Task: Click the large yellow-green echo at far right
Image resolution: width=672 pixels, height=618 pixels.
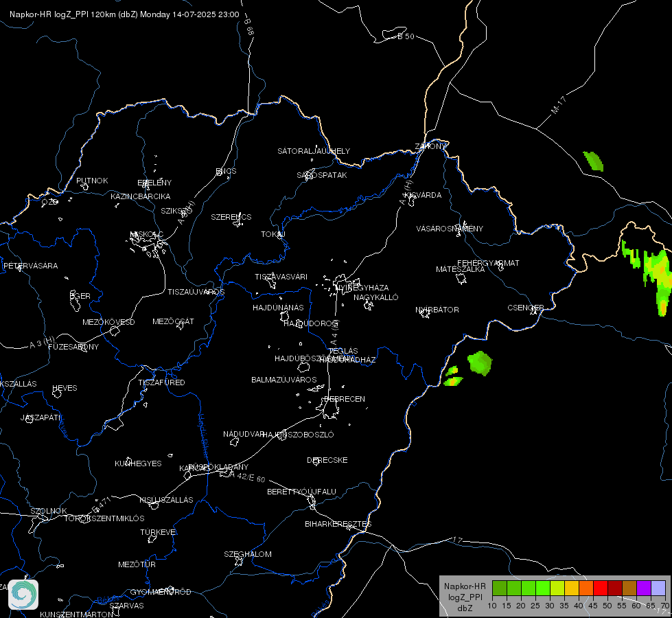Action: pos(658,279)
